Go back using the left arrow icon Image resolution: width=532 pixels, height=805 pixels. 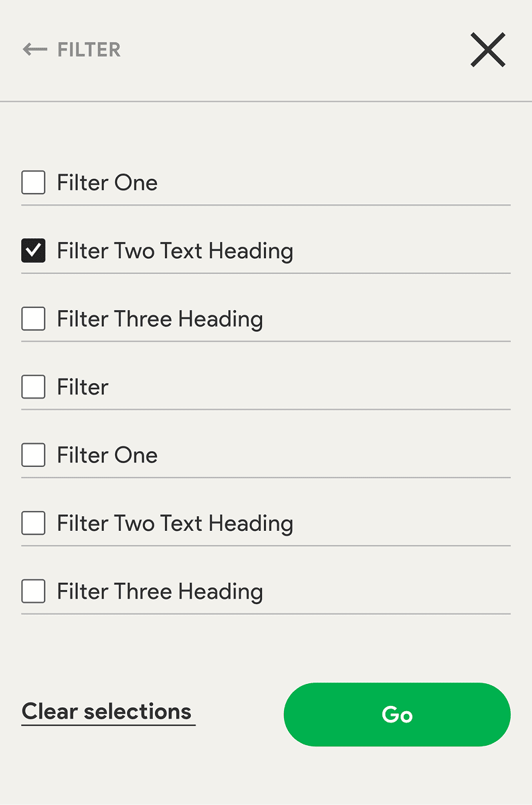pos(35,50)
